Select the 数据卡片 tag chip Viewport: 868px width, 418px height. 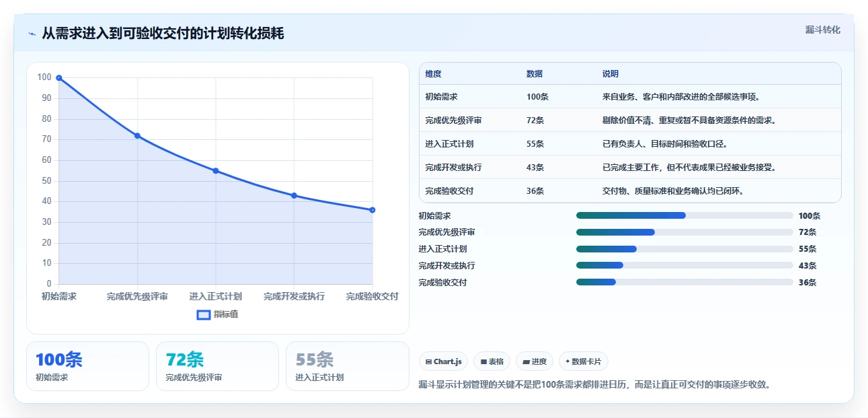584,361
